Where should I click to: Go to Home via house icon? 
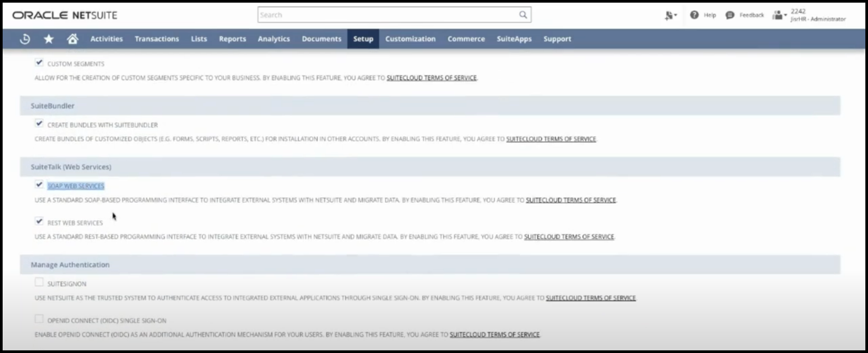72,39
